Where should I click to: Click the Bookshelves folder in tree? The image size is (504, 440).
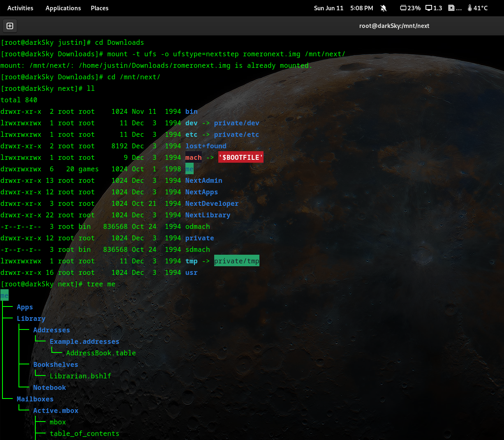click(x=55, y=365)
